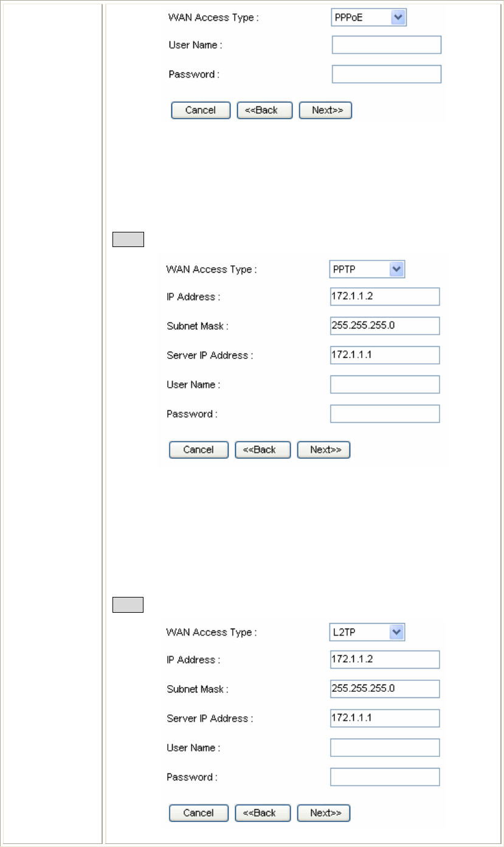Screen dimensions: 504x847
Task: Click the PPTP Server IP Address field
Action: [385, 355]
